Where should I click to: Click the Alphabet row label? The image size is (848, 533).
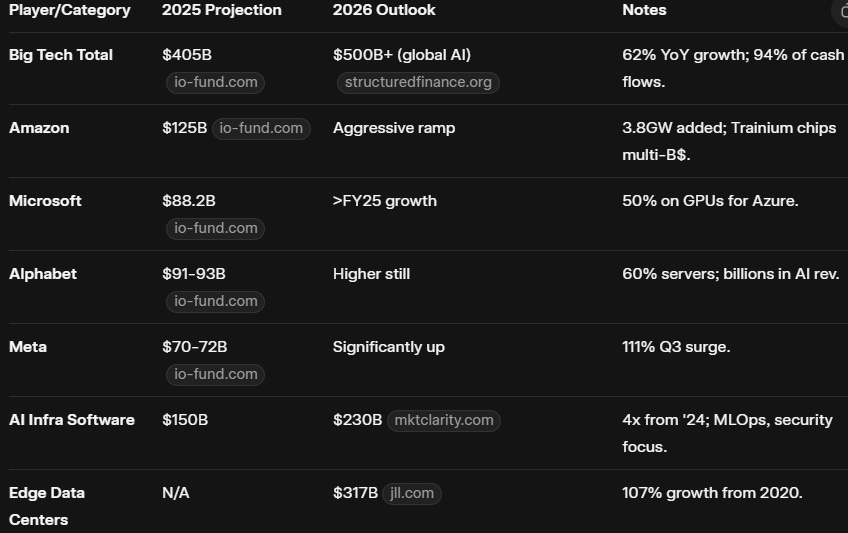coord(43,274)
